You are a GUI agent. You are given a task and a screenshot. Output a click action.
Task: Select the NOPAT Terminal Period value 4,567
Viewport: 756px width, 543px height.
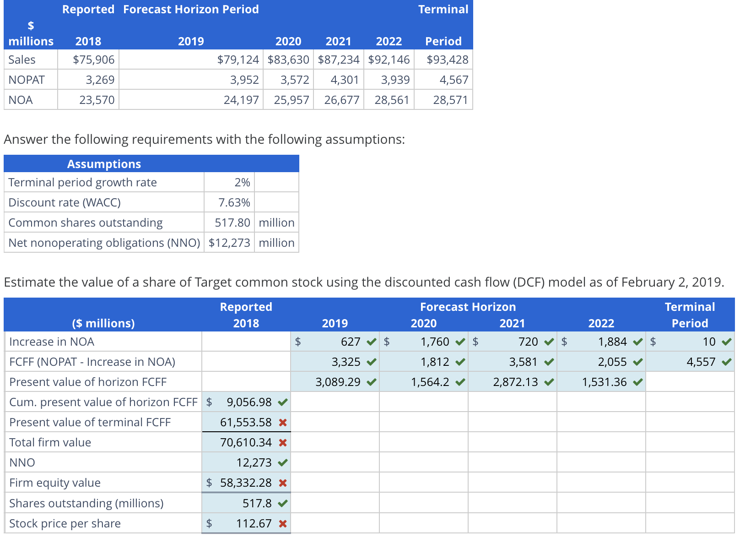(x=453, y=79)
